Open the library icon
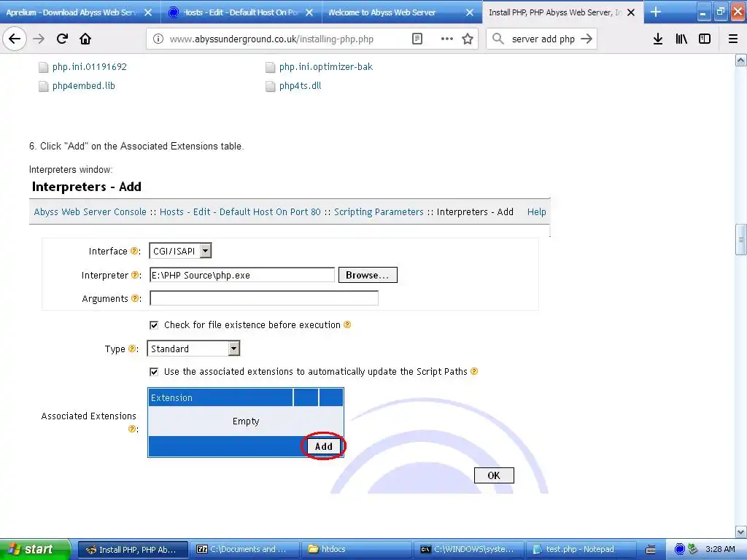This screenshot has height=560, width=747. (681, 39)
